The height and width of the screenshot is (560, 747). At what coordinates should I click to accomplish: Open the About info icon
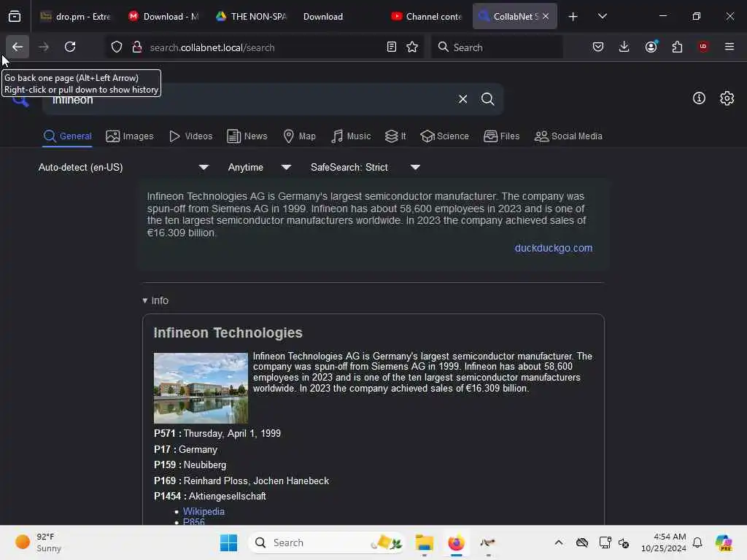699,98
